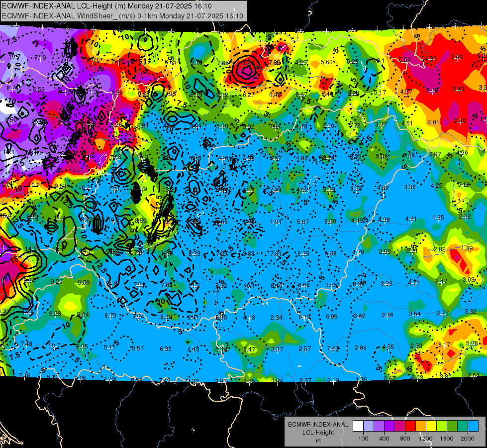Click the dark green legend swatch

[x=452, y=426]
